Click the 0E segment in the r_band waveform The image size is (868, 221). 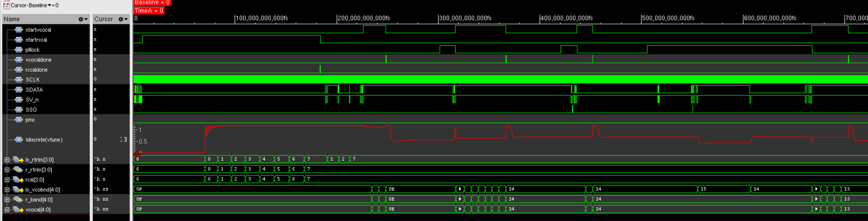(421, 199)
